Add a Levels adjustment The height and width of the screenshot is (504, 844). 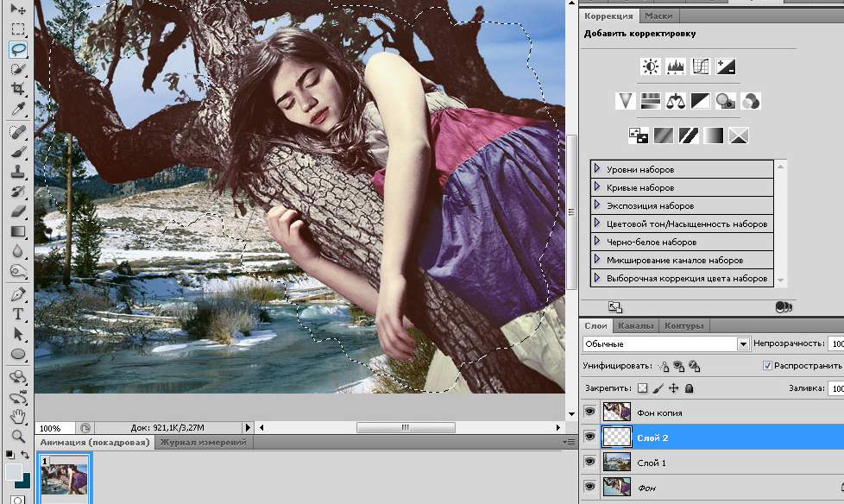675,66
